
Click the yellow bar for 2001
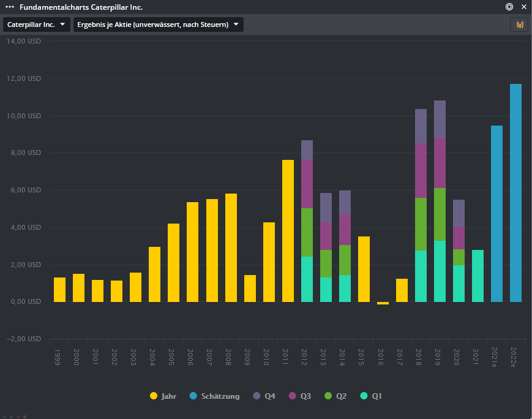coord(98,291)
